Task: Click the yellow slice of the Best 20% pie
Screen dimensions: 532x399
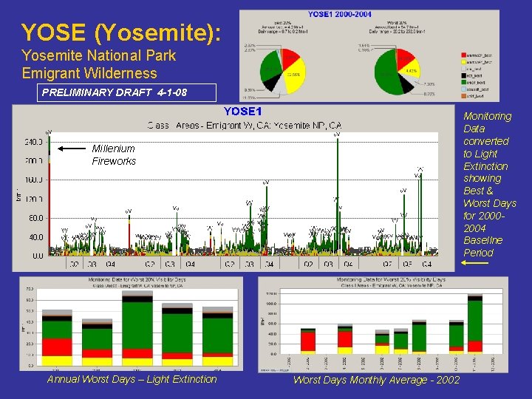Action: 295,75
